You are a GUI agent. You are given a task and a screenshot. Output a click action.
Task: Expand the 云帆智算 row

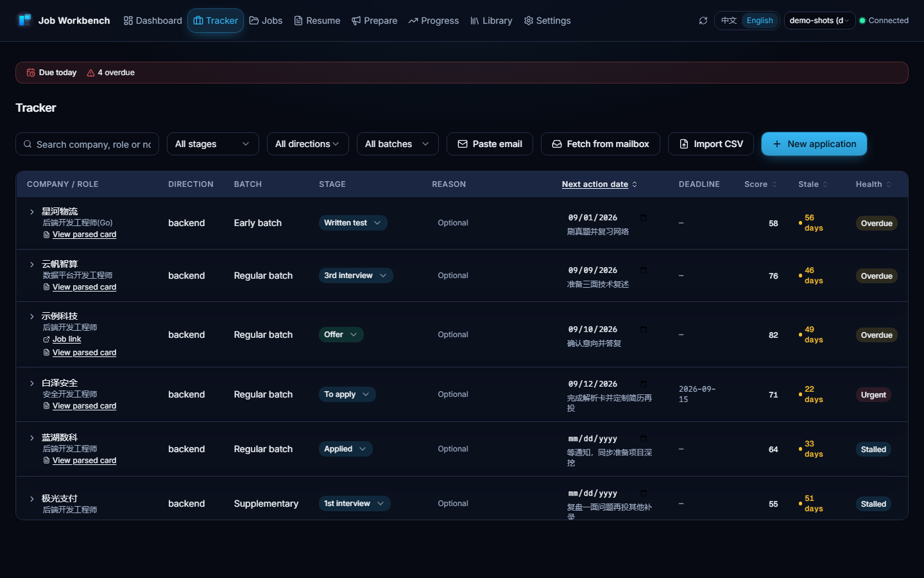tap(32, 264)
